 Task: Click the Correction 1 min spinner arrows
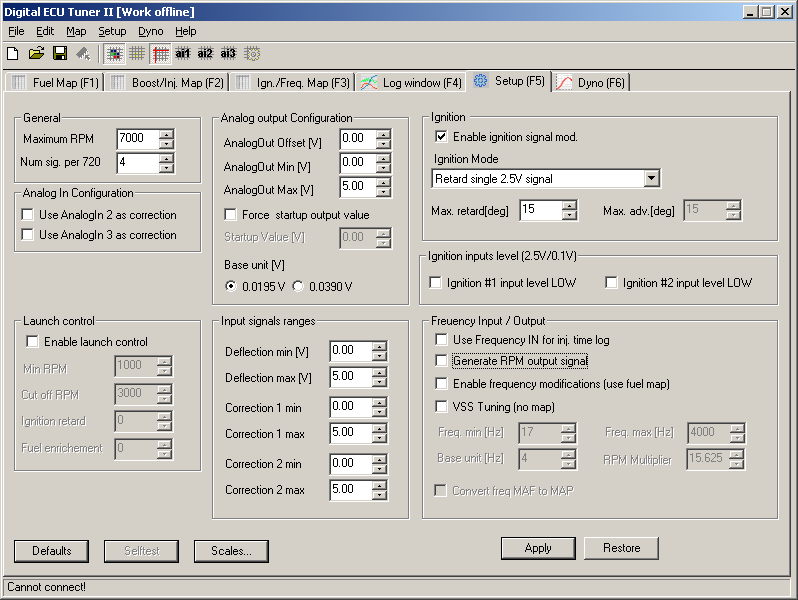[379, 407]
